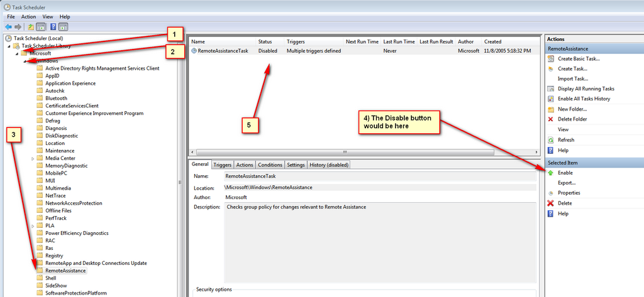Image resolution: width=644 pixels, height=297 pixels.
Task: Toggle the console tree pane toolbar icon
Action: 41,27
